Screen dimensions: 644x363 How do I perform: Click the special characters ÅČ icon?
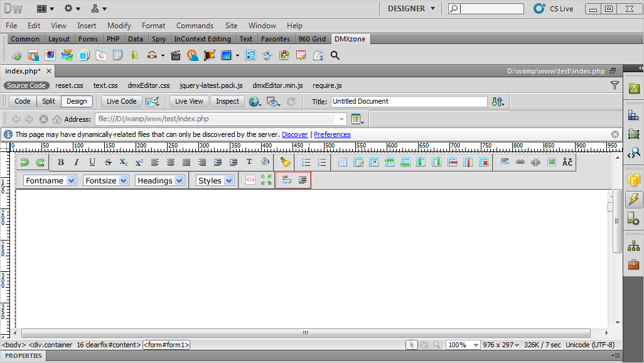[x=567, y=162]
